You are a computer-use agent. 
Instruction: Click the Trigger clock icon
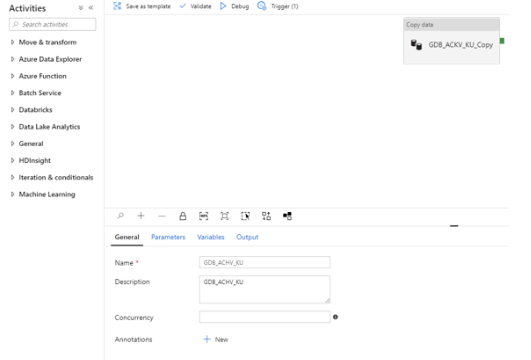coord(262,6)
